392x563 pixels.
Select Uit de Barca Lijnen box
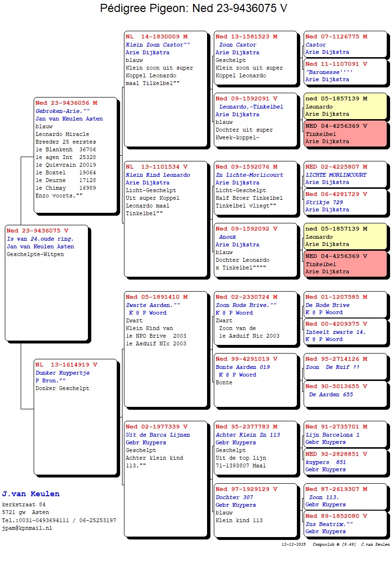coord(165,479)
